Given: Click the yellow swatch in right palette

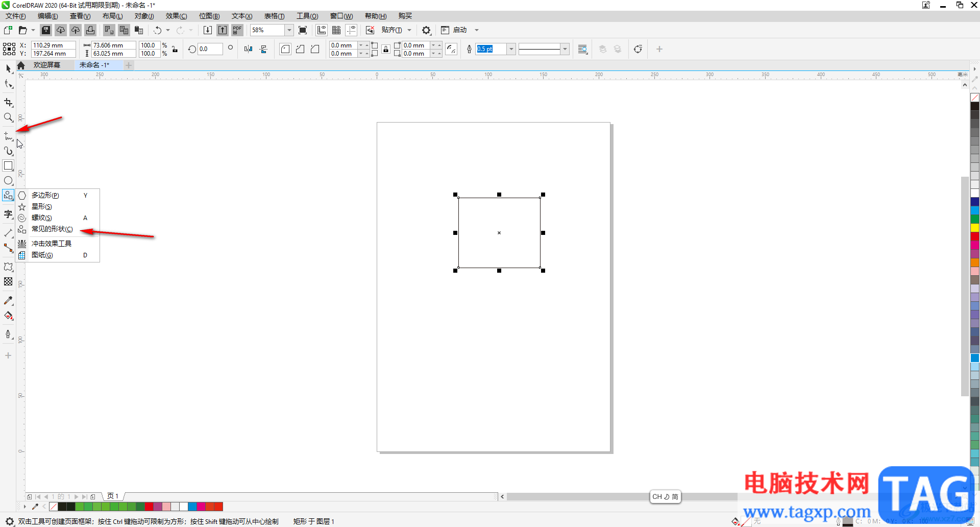Looking at the screenshot, I should tap(975, 228).
